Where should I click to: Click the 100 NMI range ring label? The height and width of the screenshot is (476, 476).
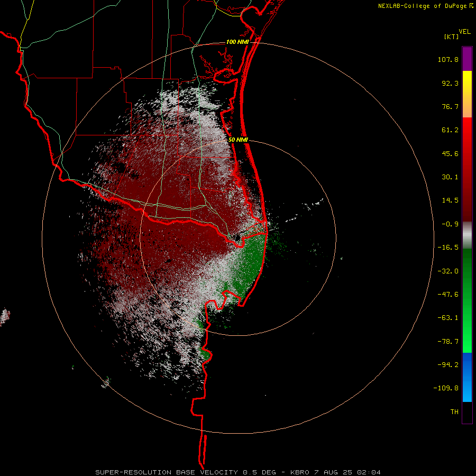[x=237, y=42]
